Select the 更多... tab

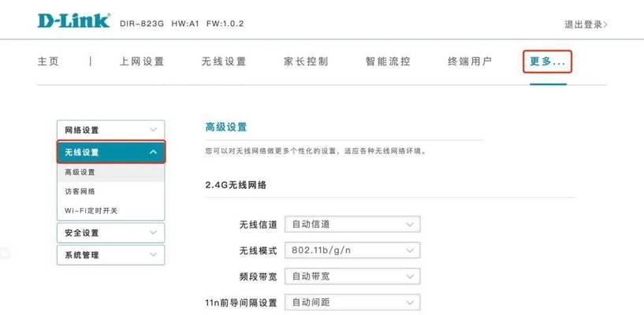(x=548, y=61)
